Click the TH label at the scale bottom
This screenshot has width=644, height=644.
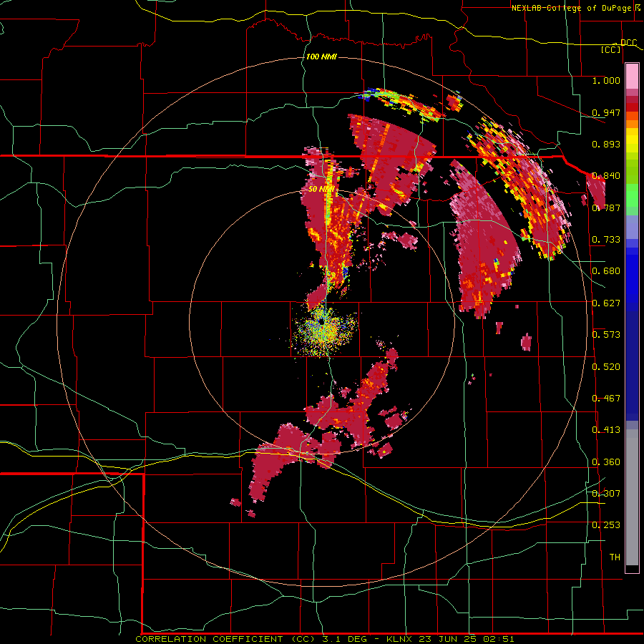tap(615, 557)
